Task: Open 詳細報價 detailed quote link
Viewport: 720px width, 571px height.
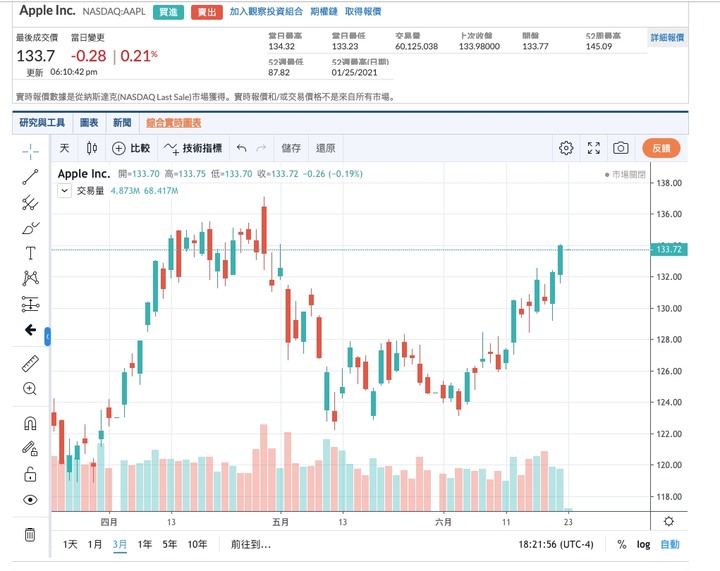Action: click(667, 38)
